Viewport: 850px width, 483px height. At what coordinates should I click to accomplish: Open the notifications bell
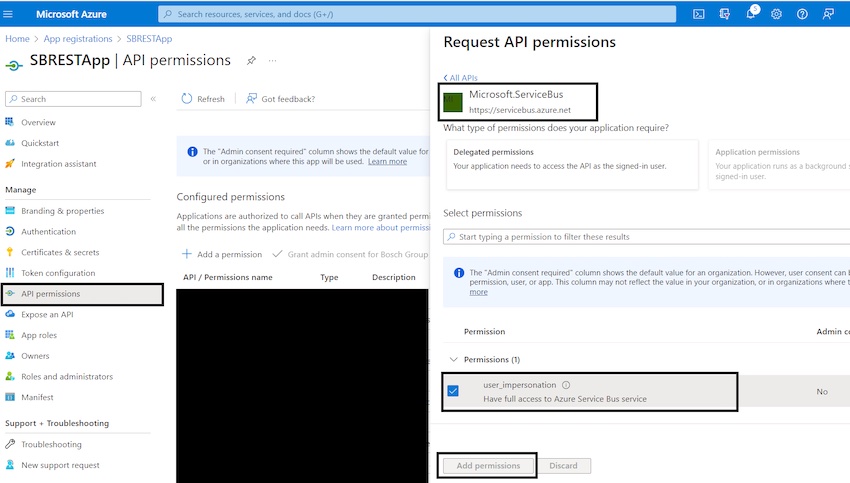coord(751,14)
